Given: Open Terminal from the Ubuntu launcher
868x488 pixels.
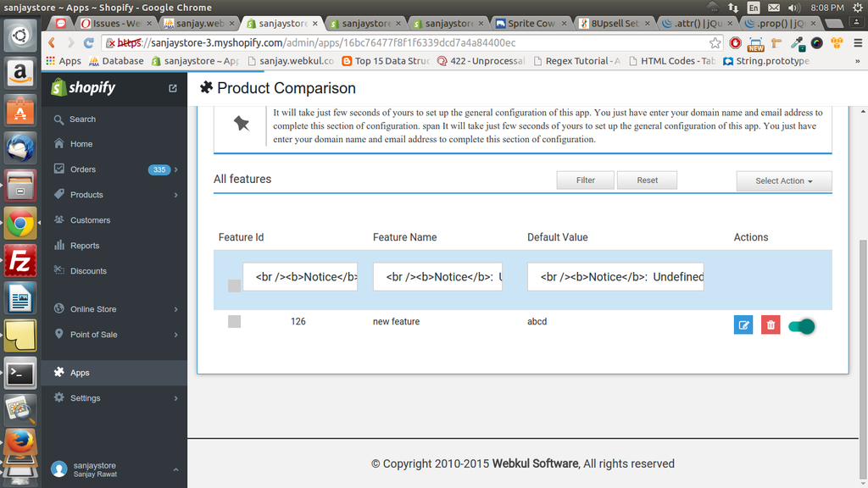Looking at the screenshot, I should pyautogui.click(x=20, y=372).
